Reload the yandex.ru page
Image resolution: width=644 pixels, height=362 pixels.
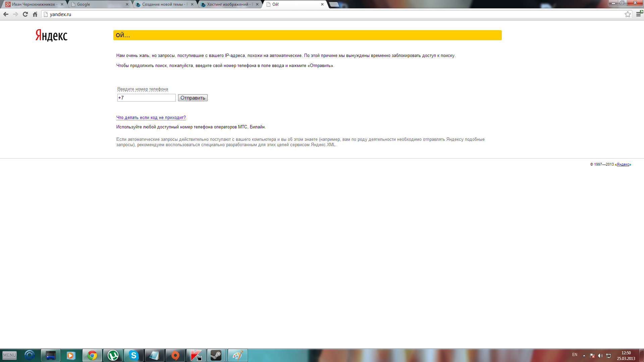[25, 14]
